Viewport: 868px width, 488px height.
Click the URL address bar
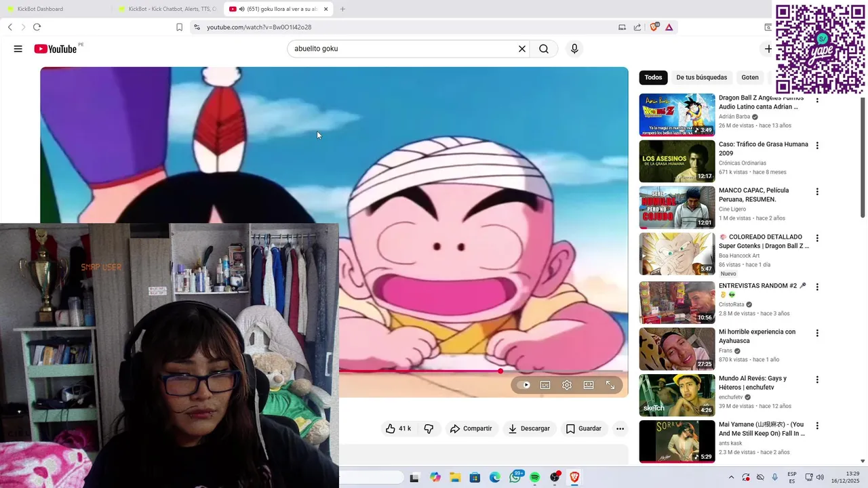pyautogui.click(x=407, y=27)
